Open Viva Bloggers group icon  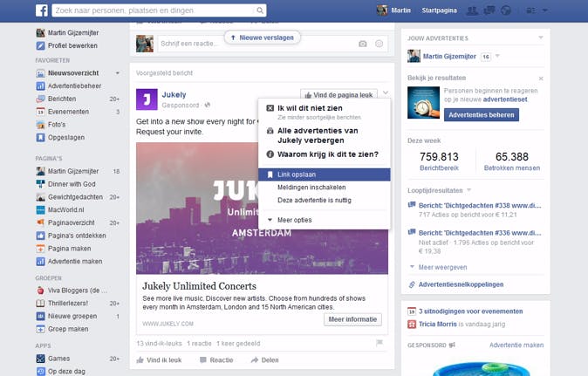tap(40, 291)
